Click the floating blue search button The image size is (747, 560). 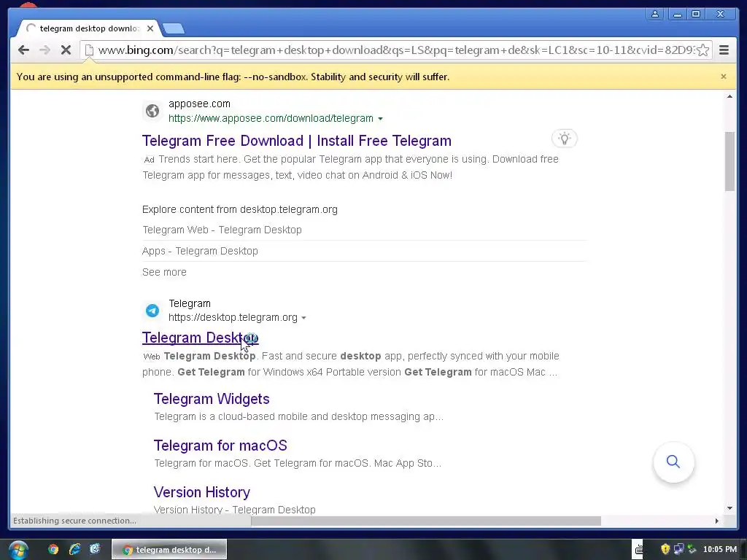pyautogui.click(x=673, y=462)
